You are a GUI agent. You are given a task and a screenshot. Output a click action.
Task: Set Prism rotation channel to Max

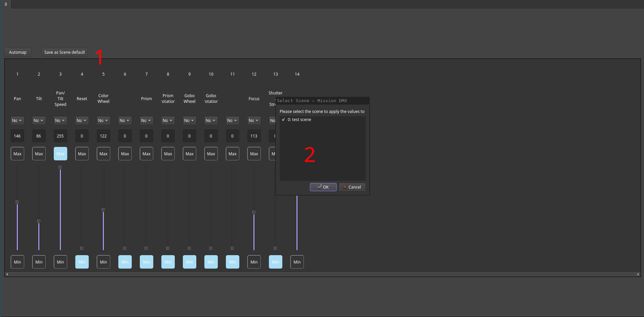pos(168,154)
